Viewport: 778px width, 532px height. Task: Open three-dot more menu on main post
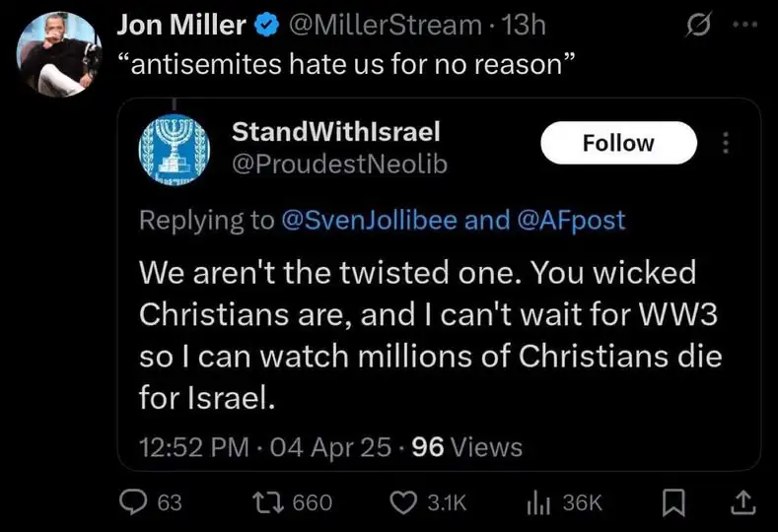pos(744,25)
